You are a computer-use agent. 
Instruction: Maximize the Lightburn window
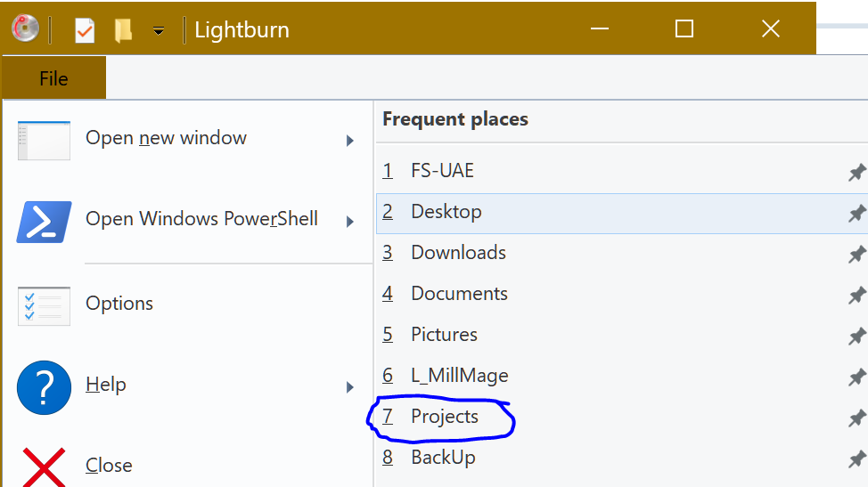click(684, 28)
